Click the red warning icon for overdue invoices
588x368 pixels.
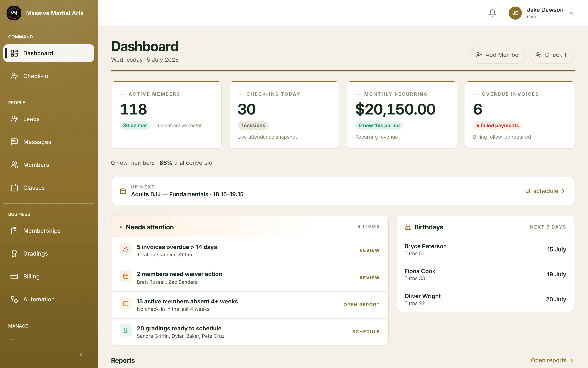126,249
